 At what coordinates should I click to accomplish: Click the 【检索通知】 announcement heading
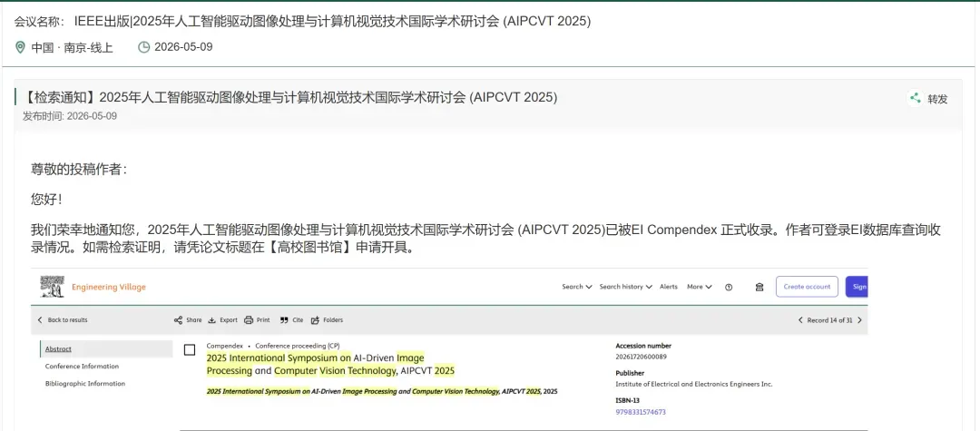coord(289,97)
